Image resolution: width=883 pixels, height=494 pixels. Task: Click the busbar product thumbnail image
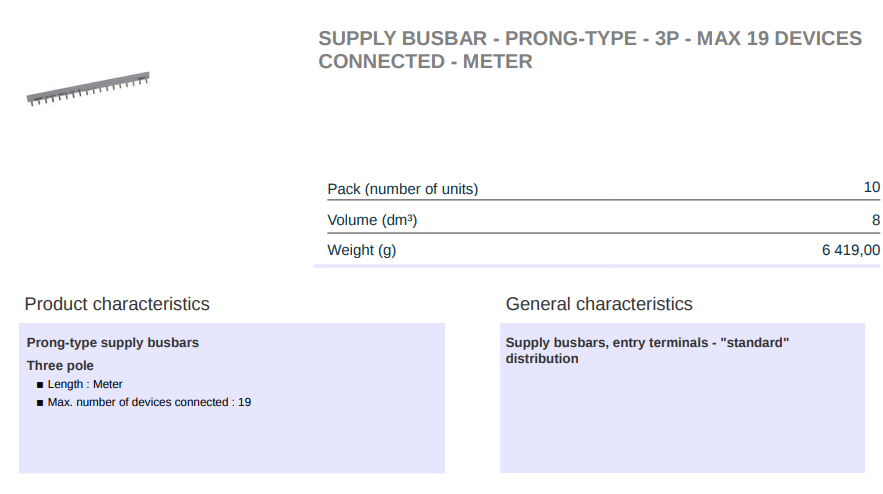pos(88,88)
